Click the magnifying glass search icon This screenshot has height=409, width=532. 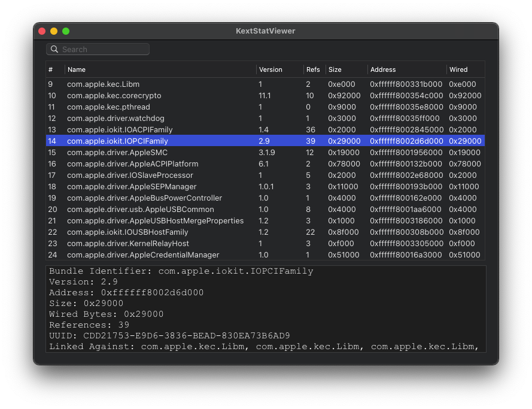tap(54, 49)
